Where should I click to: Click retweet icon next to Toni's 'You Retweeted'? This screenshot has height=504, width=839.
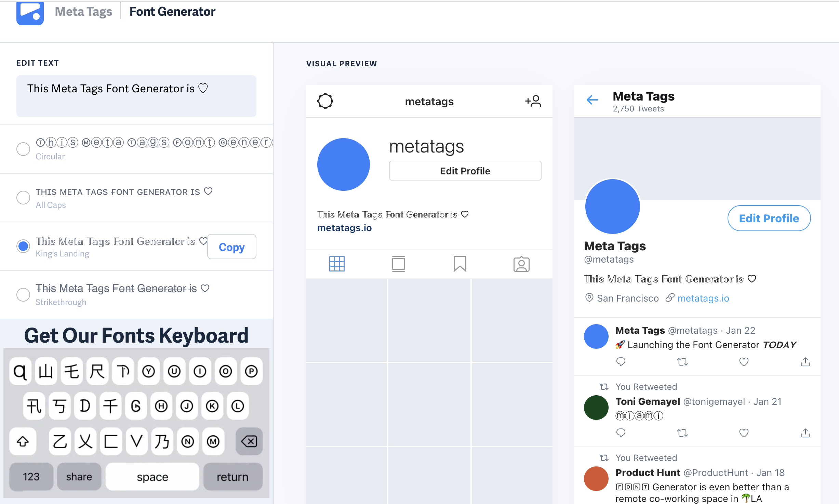click(604, 387)
